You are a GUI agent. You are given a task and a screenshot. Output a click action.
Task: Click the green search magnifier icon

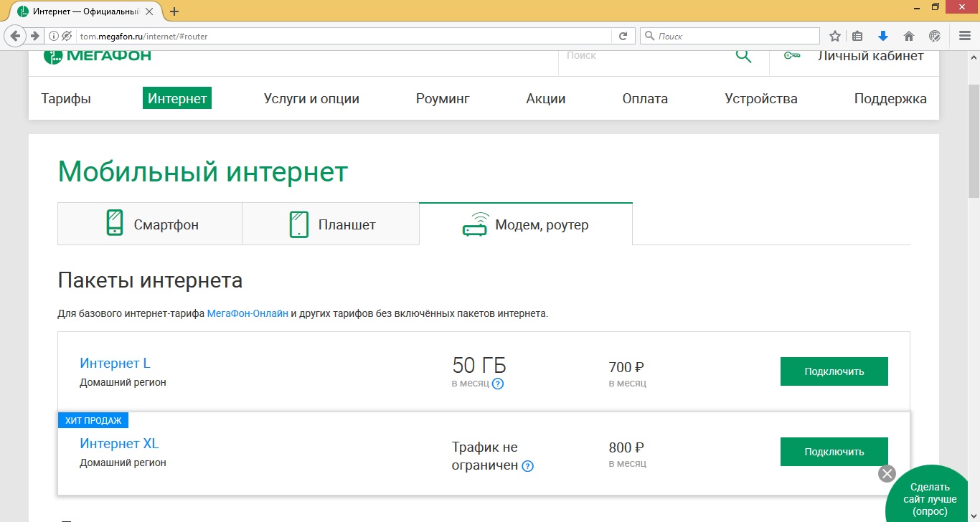point(743,54)
